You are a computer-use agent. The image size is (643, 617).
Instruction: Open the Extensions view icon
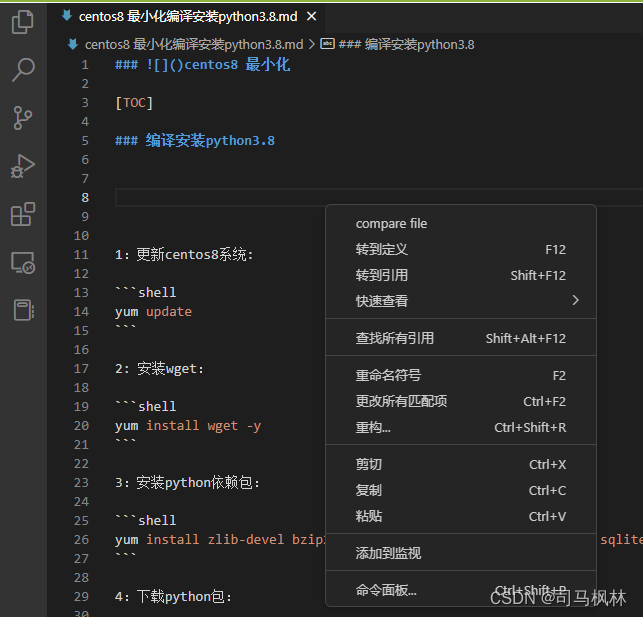click(x=23, y=214)
